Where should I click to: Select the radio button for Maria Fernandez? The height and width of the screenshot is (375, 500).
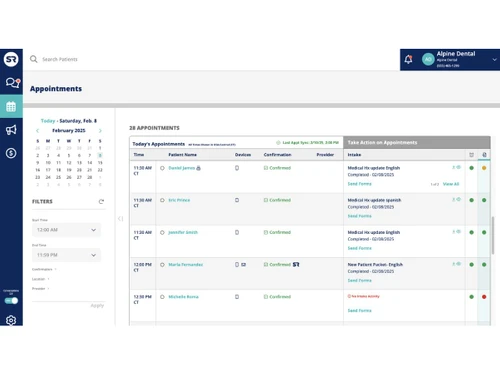click(162, 264)
